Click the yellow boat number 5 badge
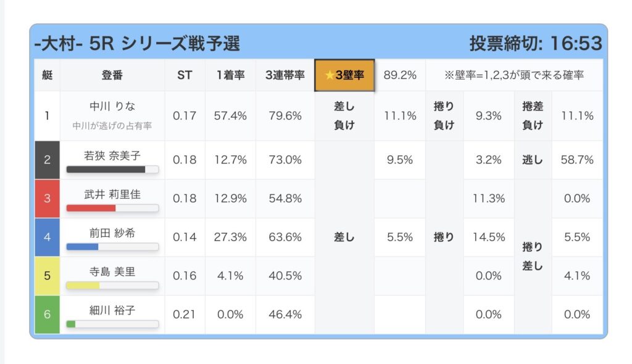The image size is (632, 364). coord(47,276)
